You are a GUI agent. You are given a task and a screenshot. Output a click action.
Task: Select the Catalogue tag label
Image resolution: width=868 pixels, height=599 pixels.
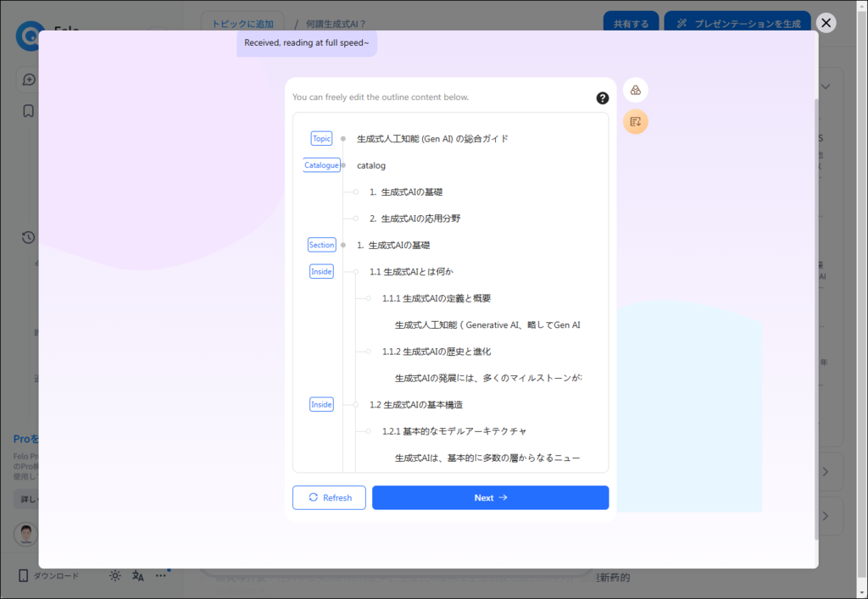(x=321, y=165)
